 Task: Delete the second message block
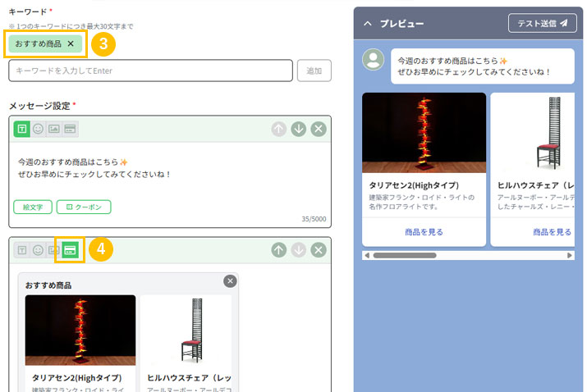[319, 250]
